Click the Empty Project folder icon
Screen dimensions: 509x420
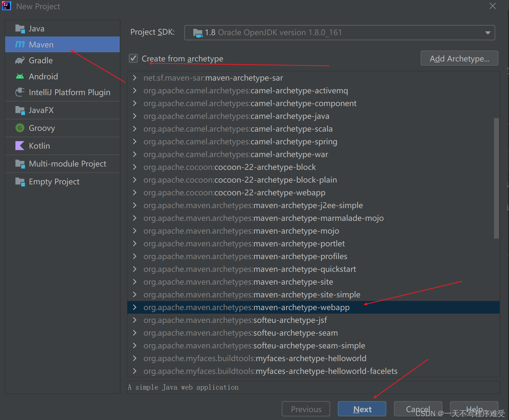point(20,182)
